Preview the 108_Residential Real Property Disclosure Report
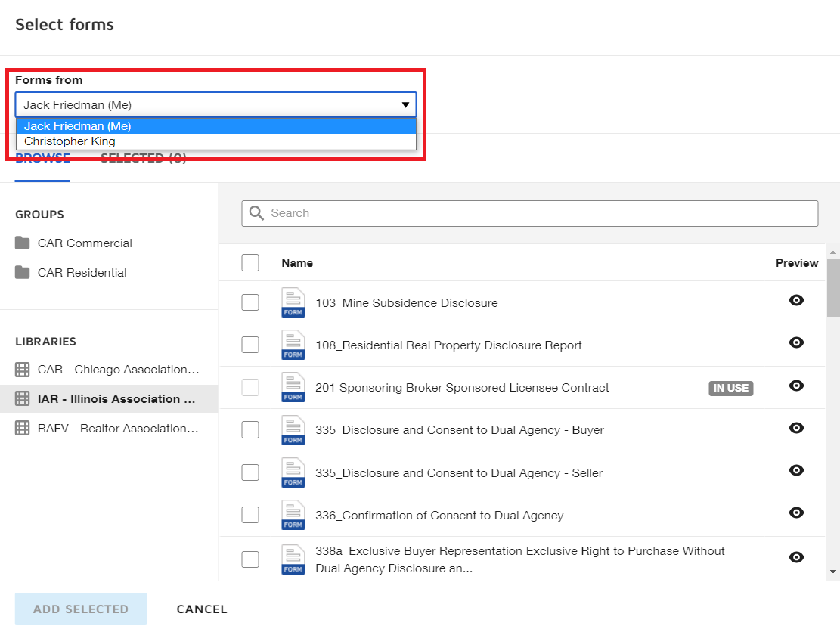 tap(795, 342)
